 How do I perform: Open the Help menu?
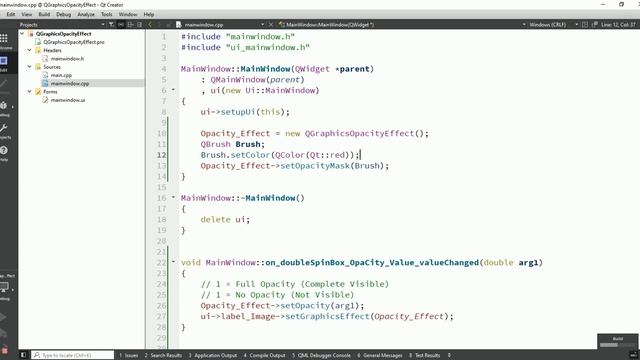(149, 14)
